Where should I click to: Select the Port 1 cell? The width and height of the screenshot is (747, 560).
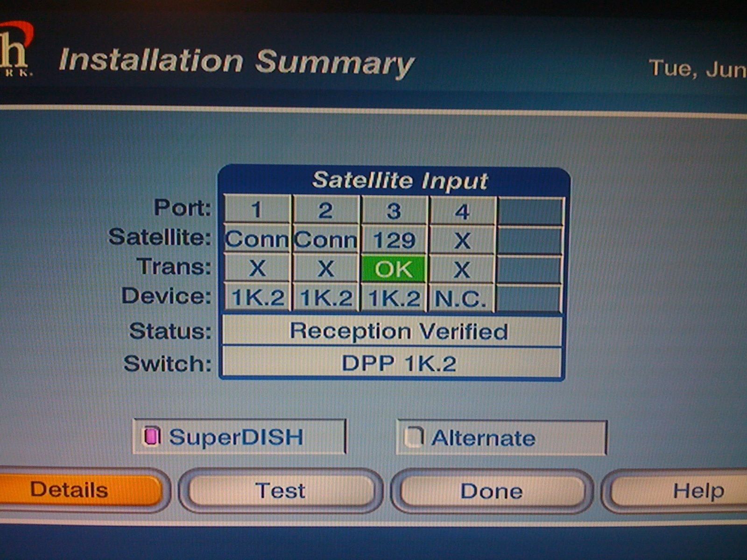257,210
